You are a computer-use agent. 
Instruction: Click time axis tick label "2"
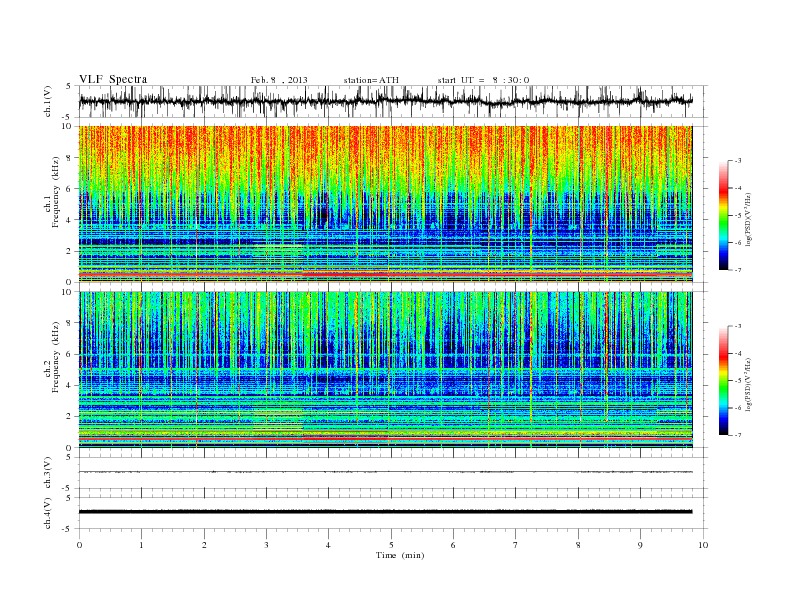(x=204, y=545)
